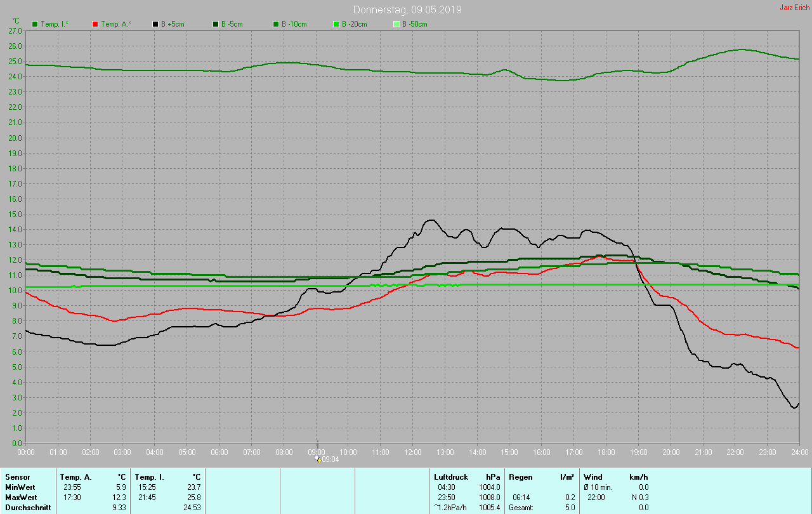
Task: Click the 12:00 label on time axis
Action: [x=412, y=452]
